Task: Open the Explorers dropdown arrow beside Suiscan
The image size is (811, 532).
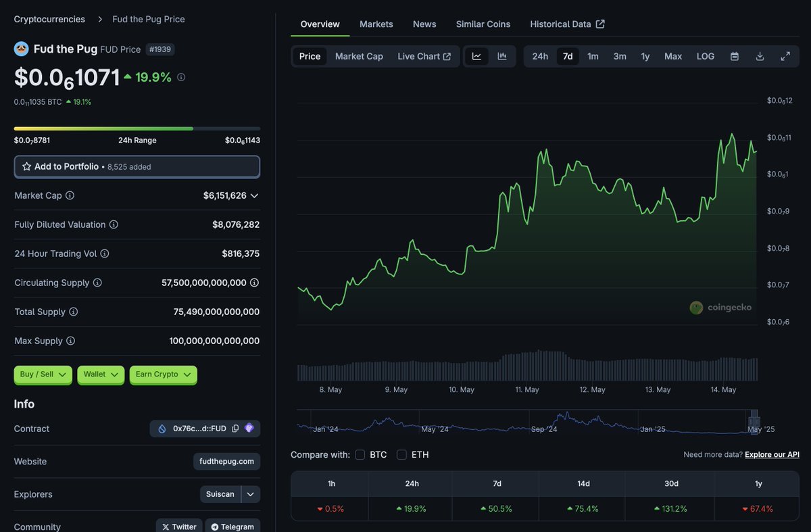Action: pos(251,494)
